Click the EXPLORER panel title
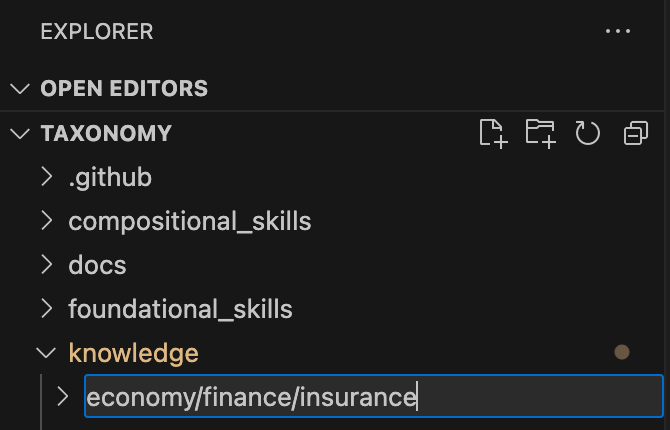The height and width of the screenshot is (430, 670). pyautogui.click(x=96, y=31)
